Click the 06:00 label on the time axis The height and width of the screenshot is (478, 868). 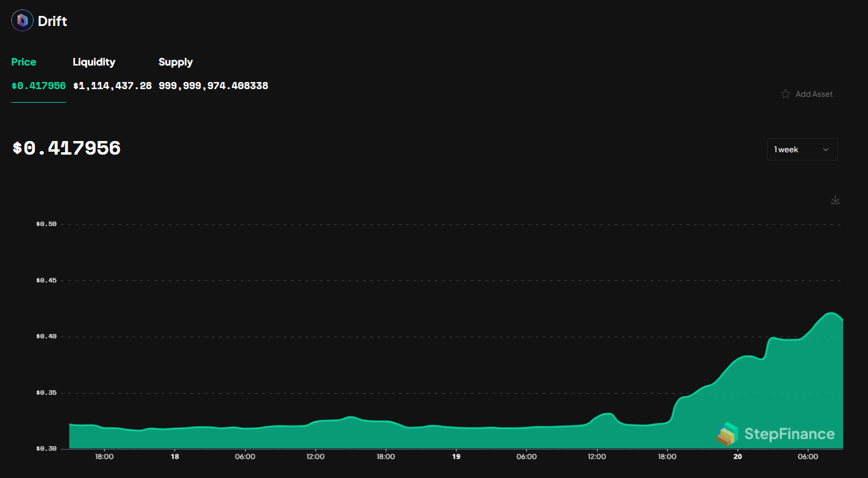[x=808, y=456]
